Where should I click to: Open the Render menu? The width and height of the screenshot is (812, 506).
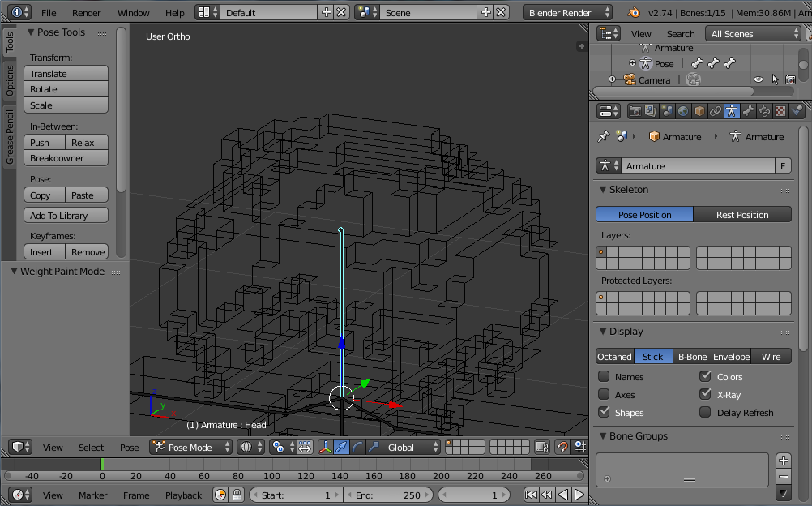click(x=87, y=13)
